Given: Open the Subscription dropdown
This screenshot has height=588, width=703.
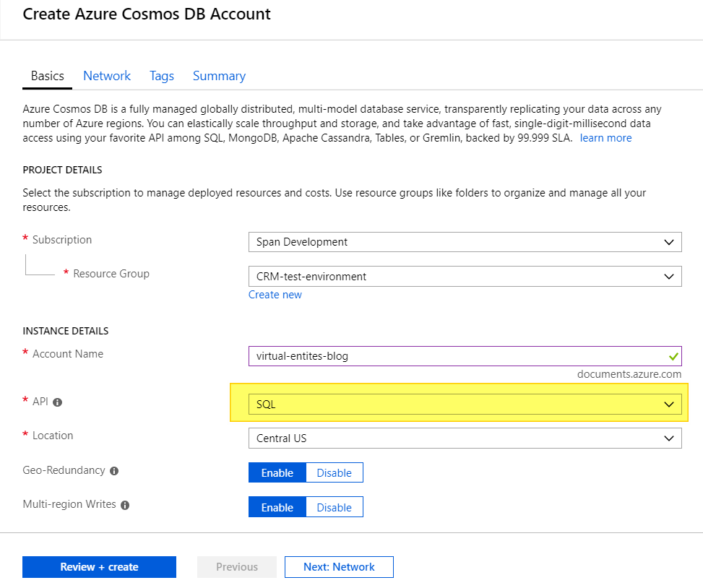Looking at the screenshot, I should [465, 242].
